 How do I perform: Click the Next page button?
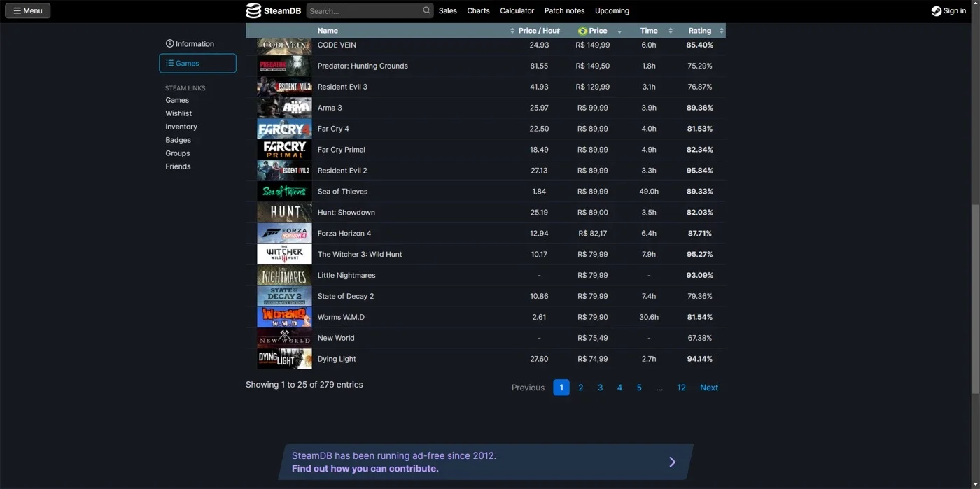click(x=709, y=388)
